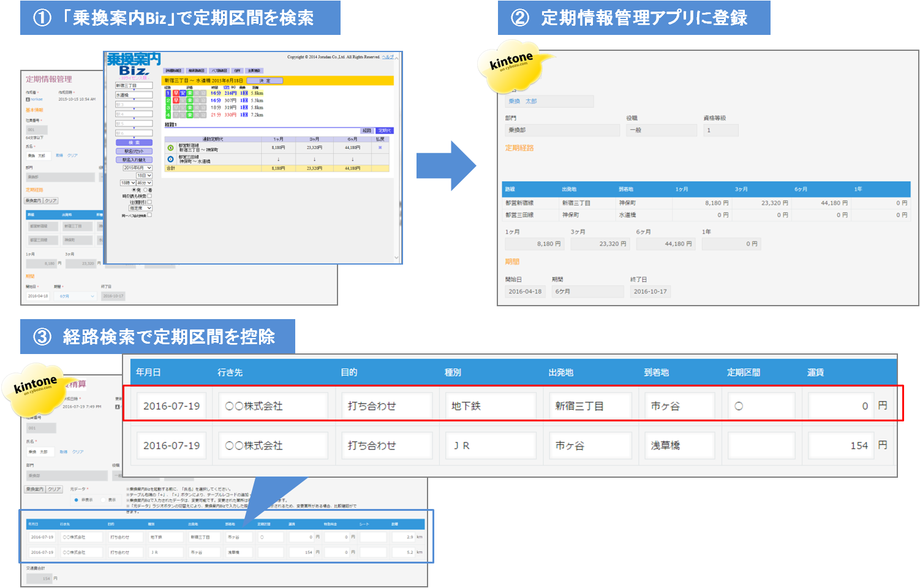Click the 決定 confirm button
The height and width of the screenshot is (588, 920).
(x=265, y=81)
